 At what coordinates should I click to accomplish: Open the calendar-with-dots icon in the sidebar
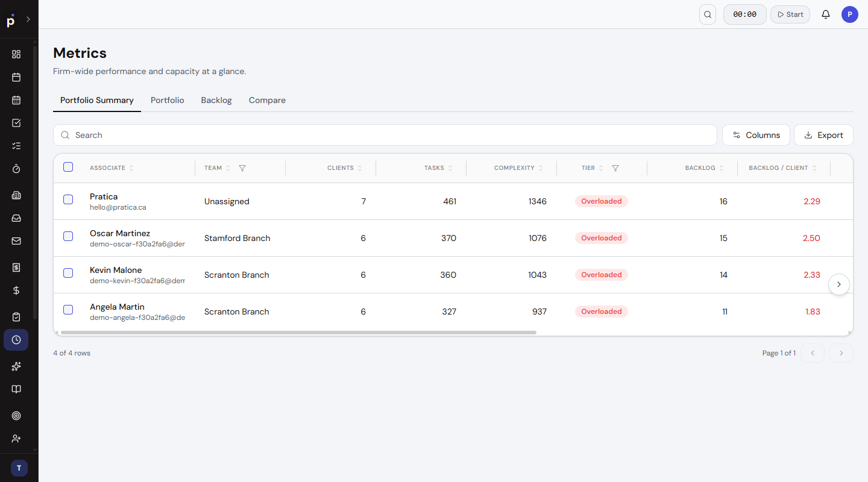[x=16, y=100]
